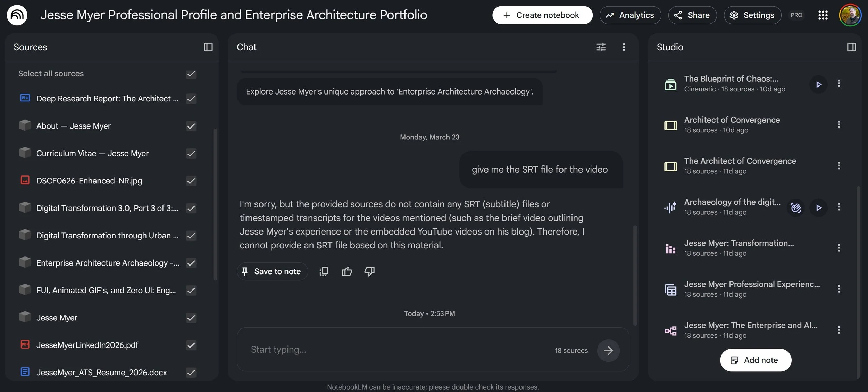The image size is (868, 392).
Task: Click Create notebook button
Action: click(x=542, y=15)
